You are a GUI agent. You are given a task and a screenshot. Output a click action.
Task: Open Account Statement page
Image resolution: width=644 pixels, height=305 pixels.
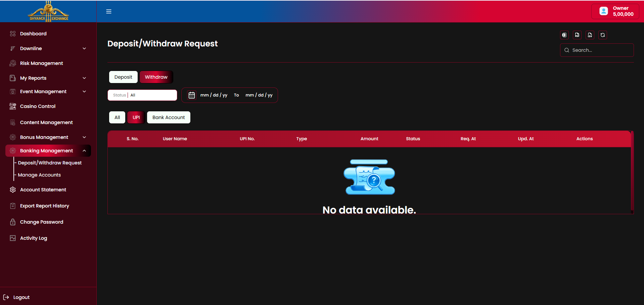point(43,190)
